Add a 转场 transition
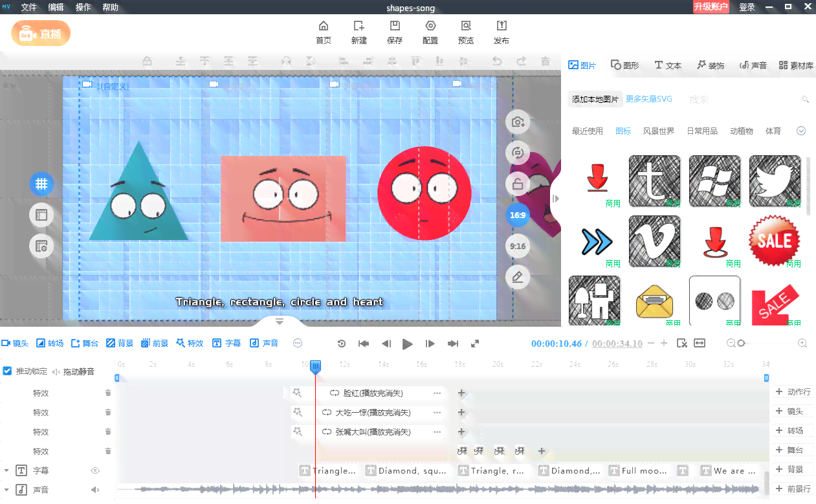Viewport: 816px width, 504px height. pos(50,344)
